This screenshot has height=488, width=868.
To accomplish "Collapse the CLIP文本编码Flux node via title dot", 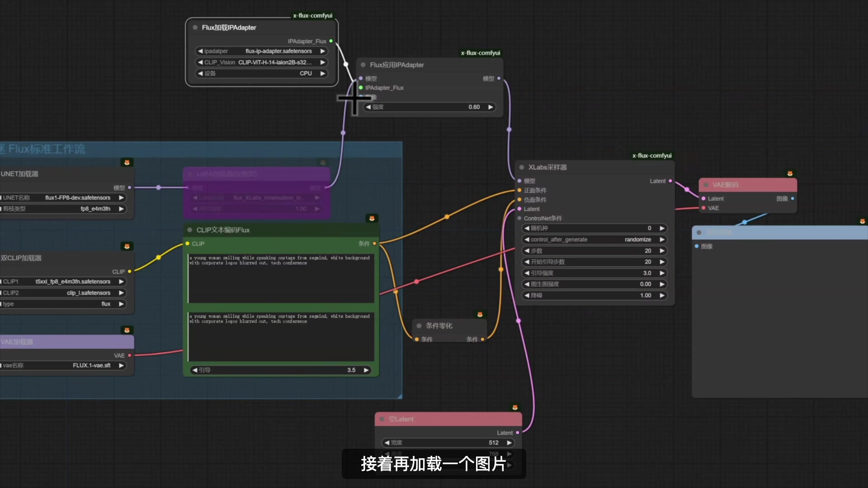I will click(189, 230).
